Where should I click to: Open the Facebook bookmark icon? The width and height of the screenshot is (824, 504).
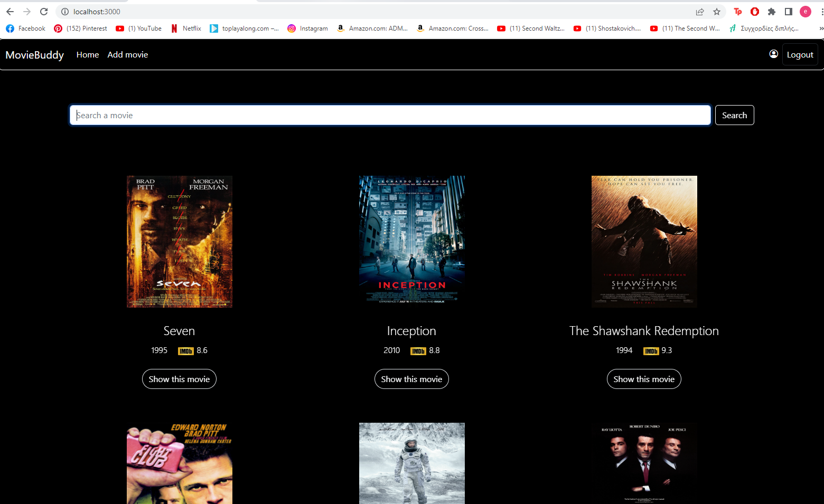click(x=10, y=28)
